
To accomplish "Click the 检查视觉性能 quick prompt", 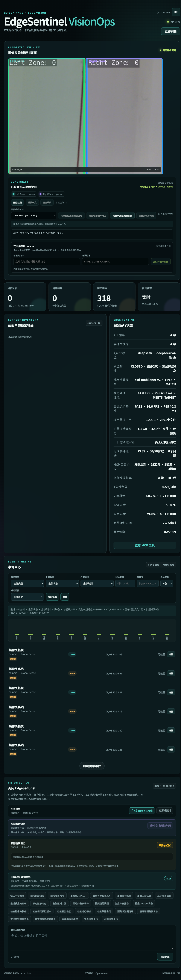I will click(x=64, y=912).
